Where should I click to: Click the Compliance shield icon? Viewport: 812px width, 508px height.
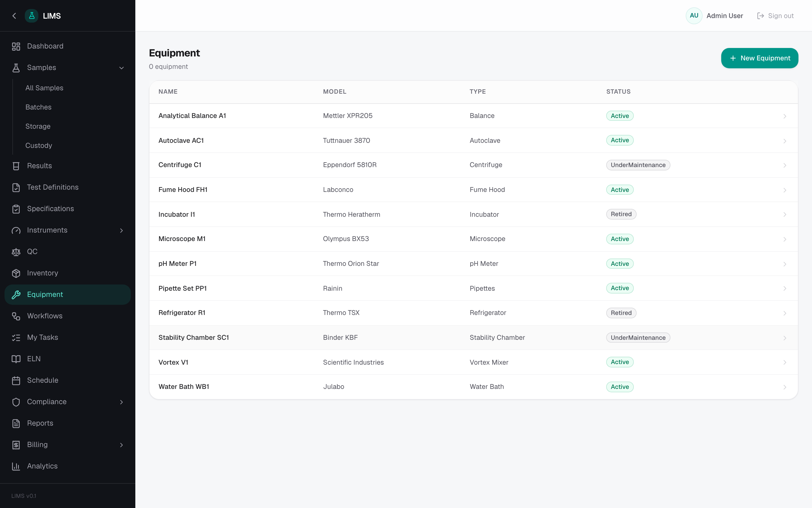(16, 402)
